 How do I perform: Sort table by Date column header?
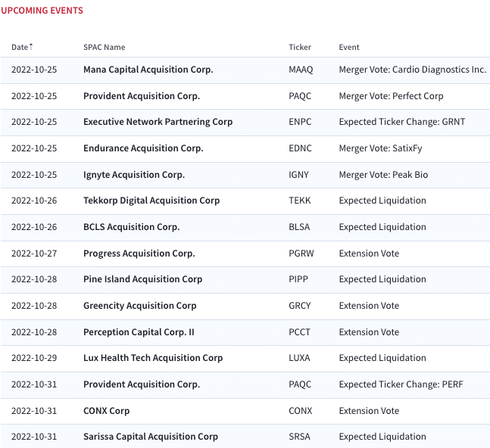[x=20, y=47]
